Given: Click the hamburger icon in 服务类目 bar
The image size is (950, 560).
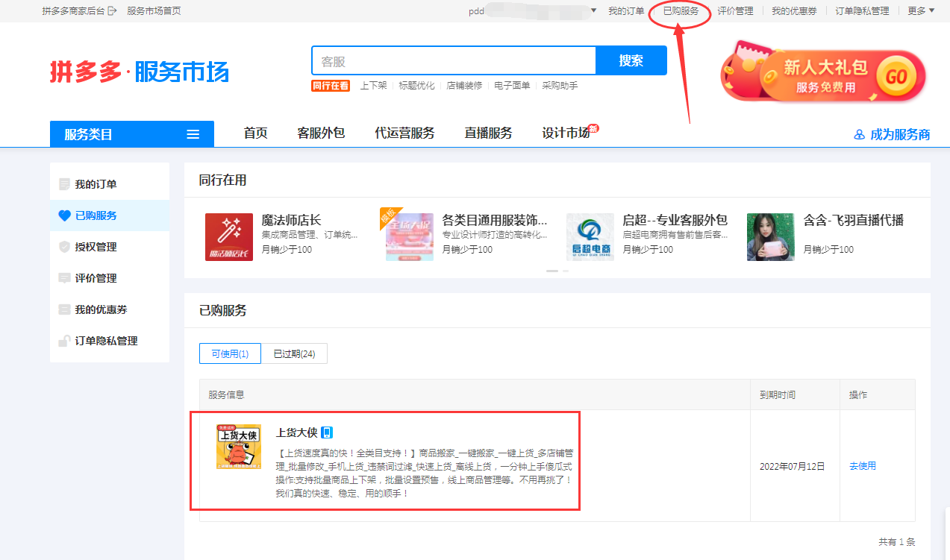Looking at the screenshot, I should coord(193,134).
